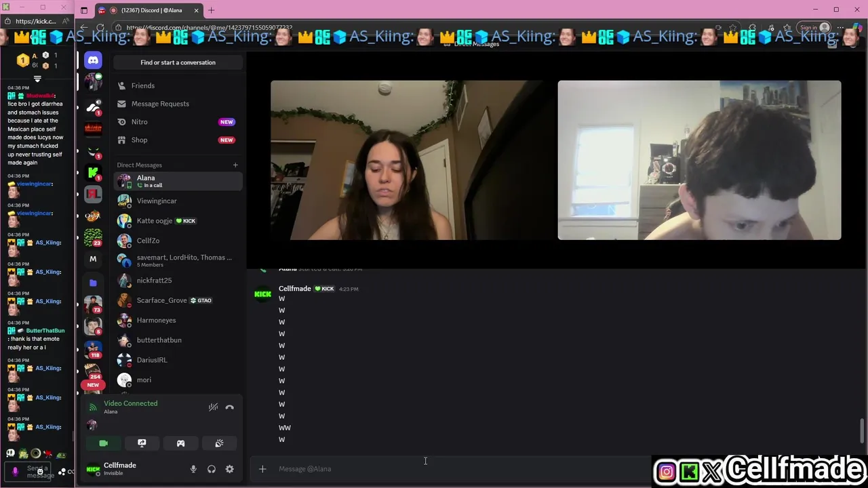Click Kick chat Send a message field

click(x=40, y=472)
